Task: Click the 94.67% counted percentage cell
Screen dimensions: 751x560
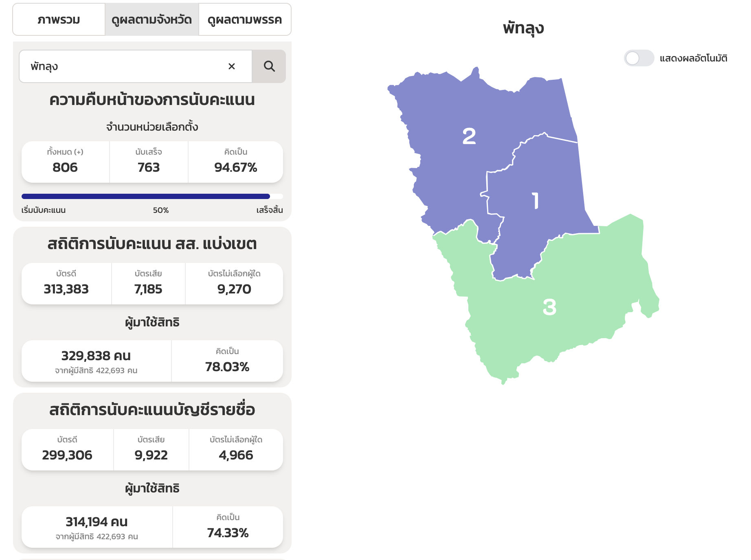Action: 235,162
